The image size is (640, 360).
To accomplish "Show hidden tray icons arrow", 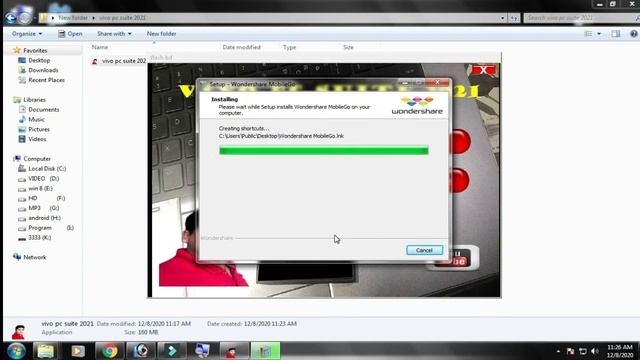I will coord(558,351).
